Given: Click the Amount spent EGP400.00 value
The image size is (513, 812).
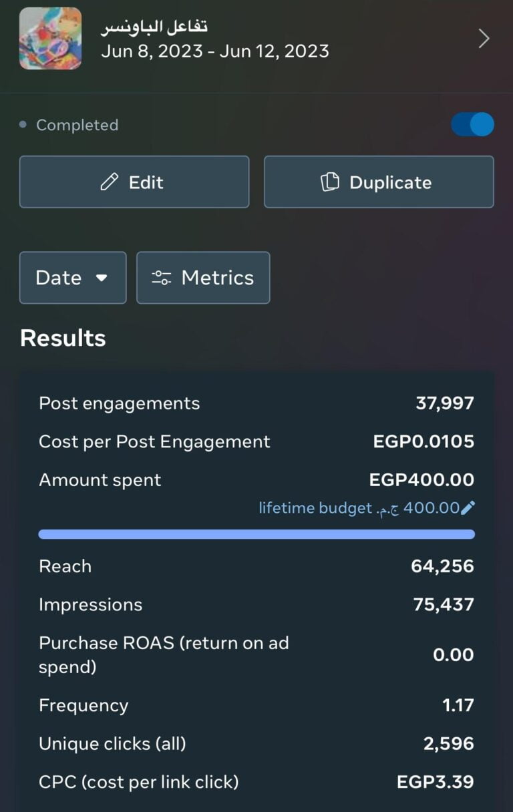Looking at the screenshot, I should pos(421,480).
